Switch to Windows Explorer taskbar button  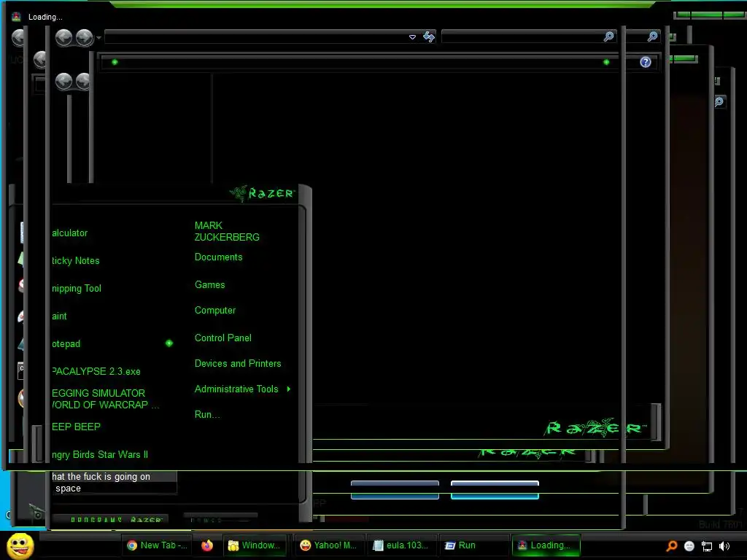pos(255,545)
